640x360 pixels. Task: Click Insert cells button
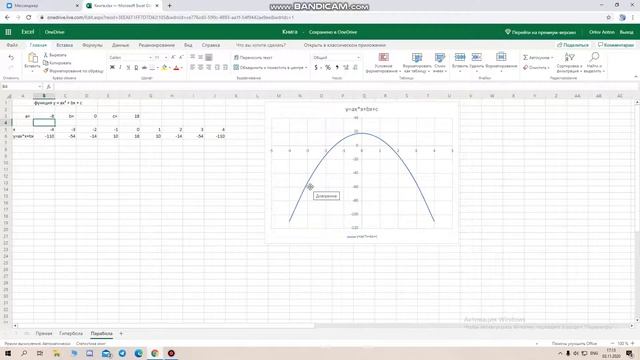tap(460, 63)
